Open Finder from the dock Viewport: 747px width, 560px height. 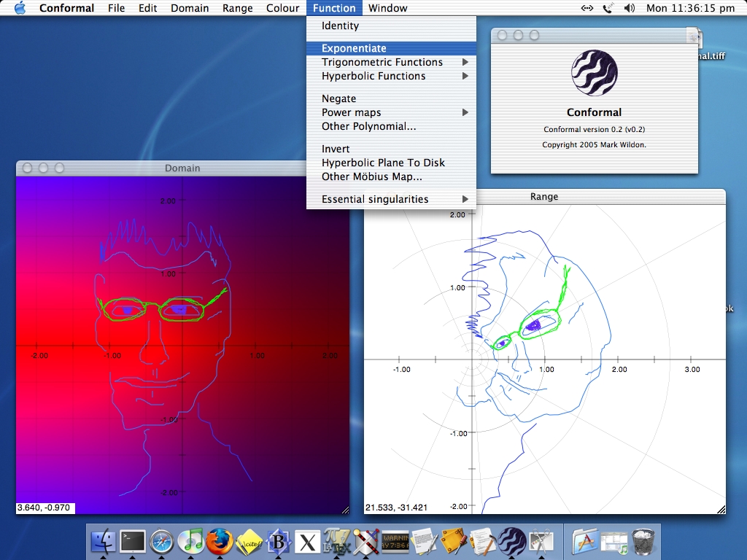click(103, 541)
